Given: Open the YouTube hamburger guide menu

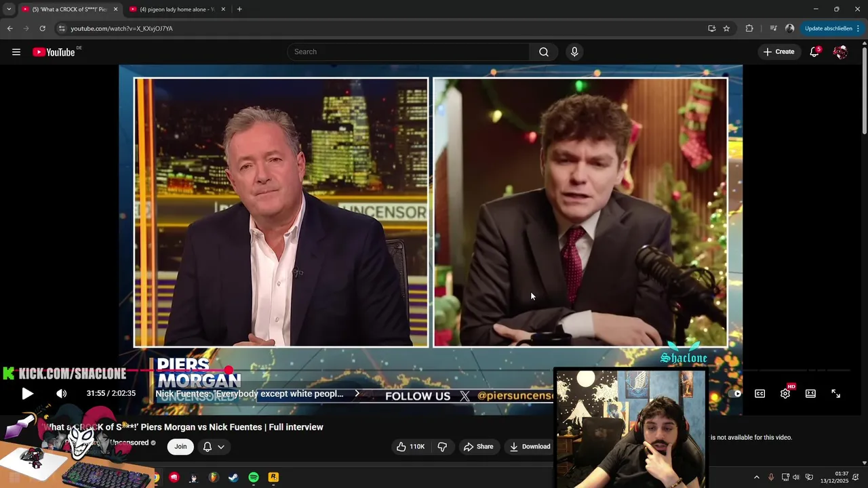Looking at the screenshot, I should [x=16, y=52].
